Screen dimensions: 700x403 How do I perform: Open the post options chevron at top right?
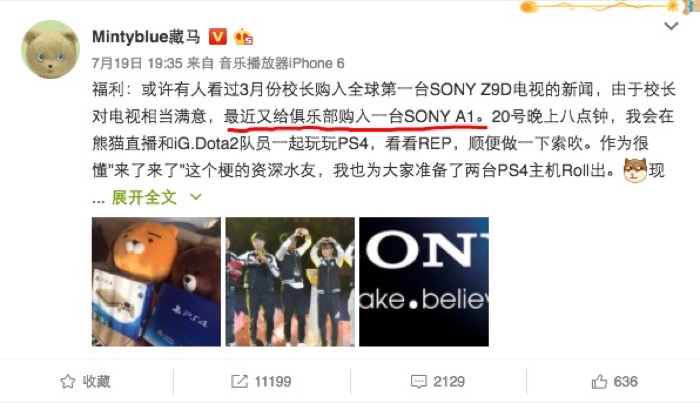pos(671,26)
